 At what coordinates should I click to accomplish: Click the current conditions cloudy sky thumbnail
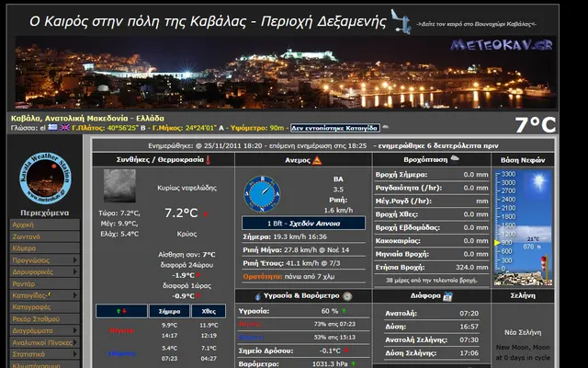click(119, 186)
